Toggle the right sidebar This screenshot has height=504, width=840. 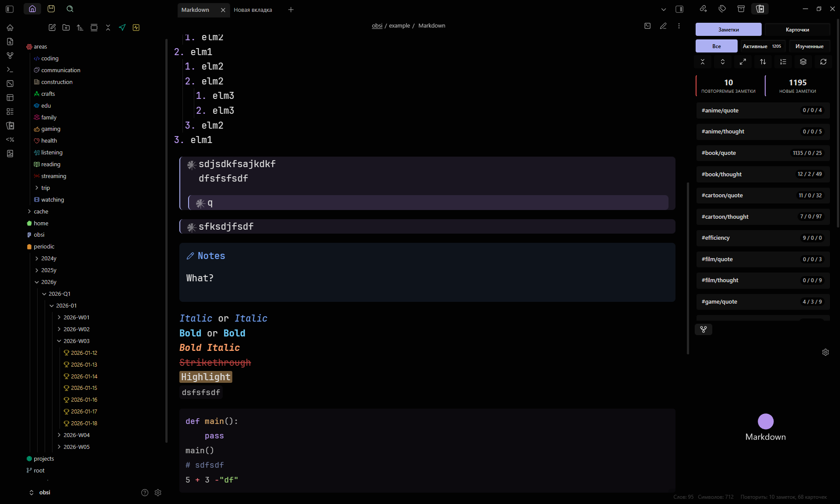(679, 9)
